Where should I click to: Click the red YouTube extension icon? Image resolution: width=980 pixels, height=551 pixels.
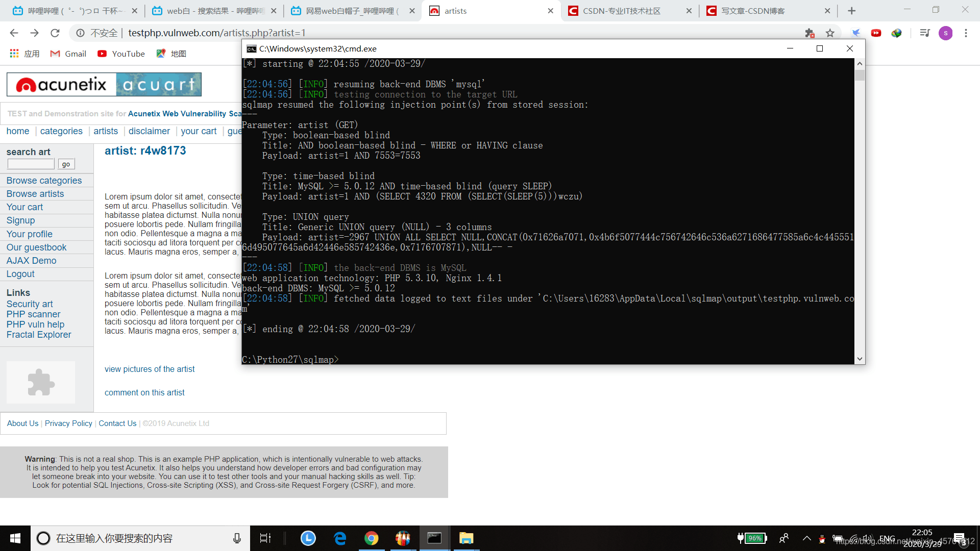[x=876, y=33]
